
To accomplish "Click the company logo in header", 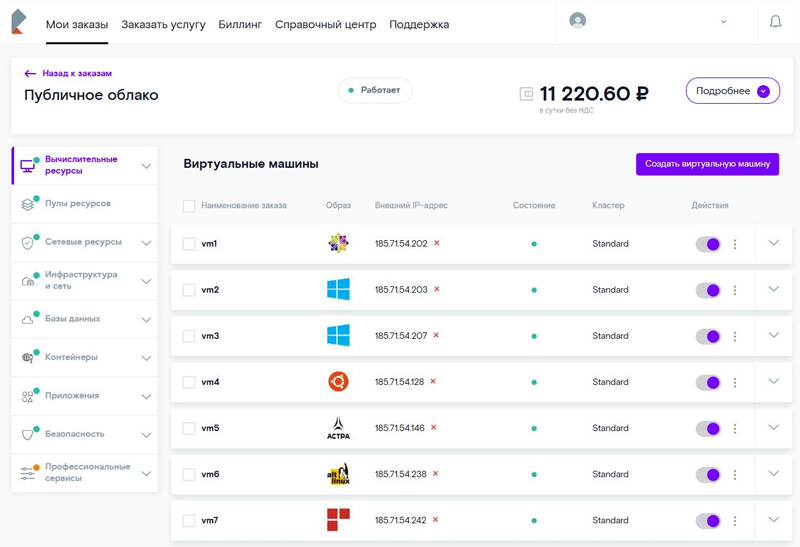I will [x=18, y=21].
